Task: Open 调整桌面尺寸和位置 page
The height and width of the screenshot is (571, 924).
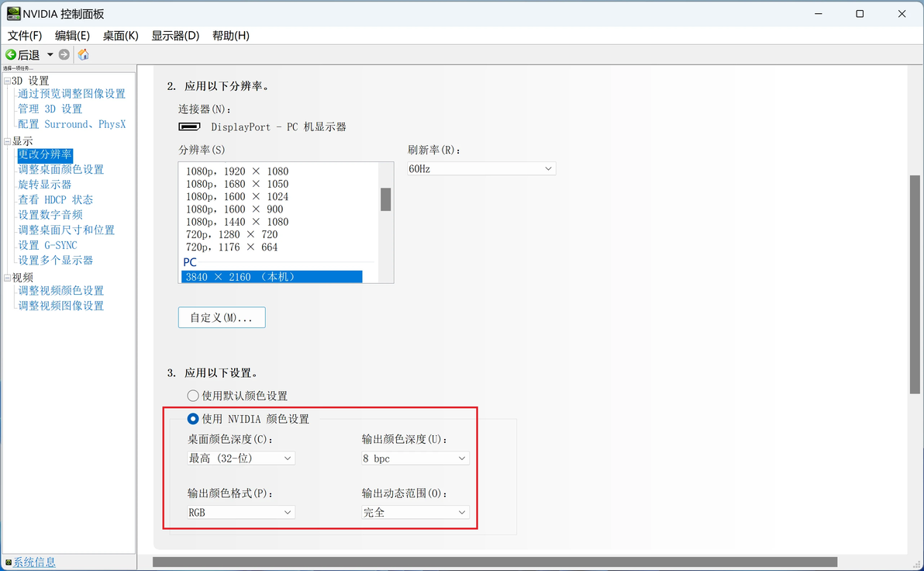Action: point(66,230)
